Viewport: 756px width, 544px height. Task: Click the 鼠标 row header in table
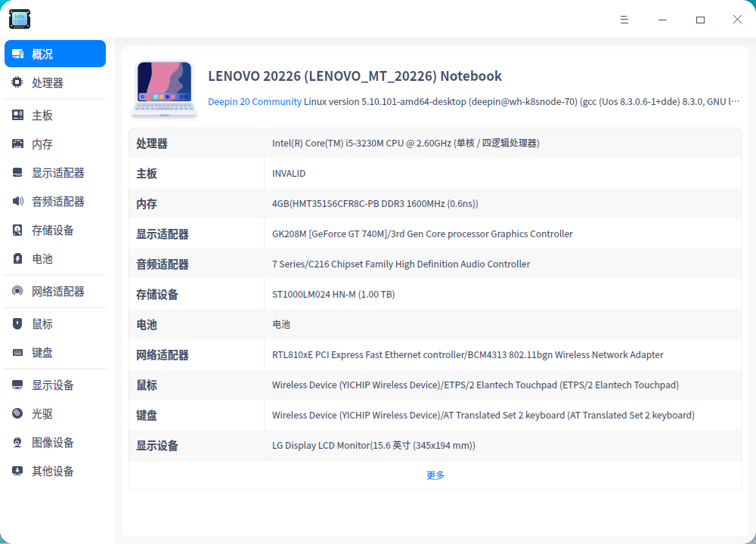(x=147, y=385)
